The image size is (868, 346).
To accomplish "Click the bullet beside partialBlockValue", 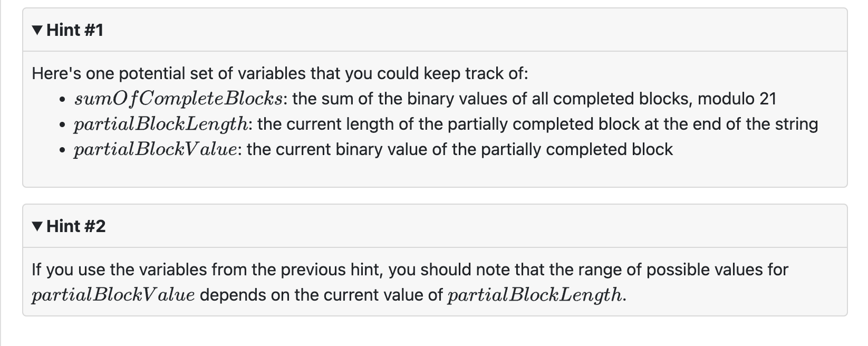I will pyautogui.click(x=61, y=150).
